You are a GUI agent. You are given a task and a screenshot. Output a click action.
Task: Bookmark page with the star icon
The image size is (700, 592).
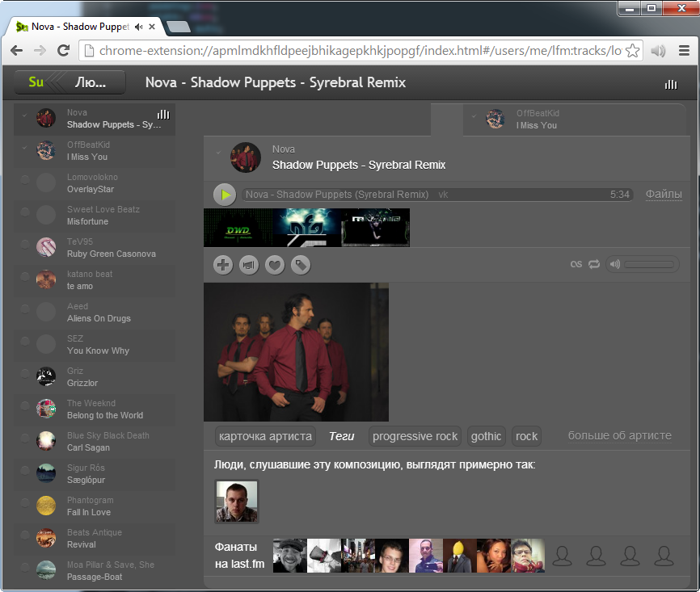tap(632, 50)
